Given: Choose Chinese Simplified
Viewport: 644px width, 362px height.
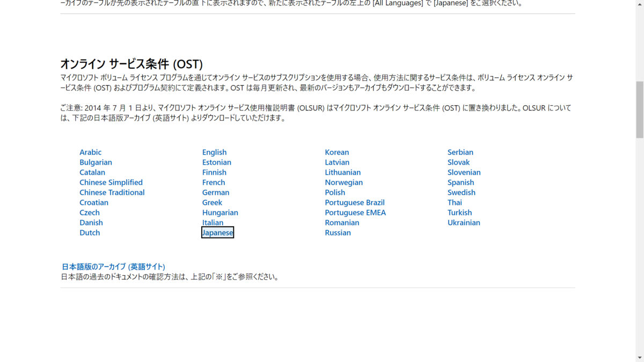Looking at the screenshot, I should [111, 182].
